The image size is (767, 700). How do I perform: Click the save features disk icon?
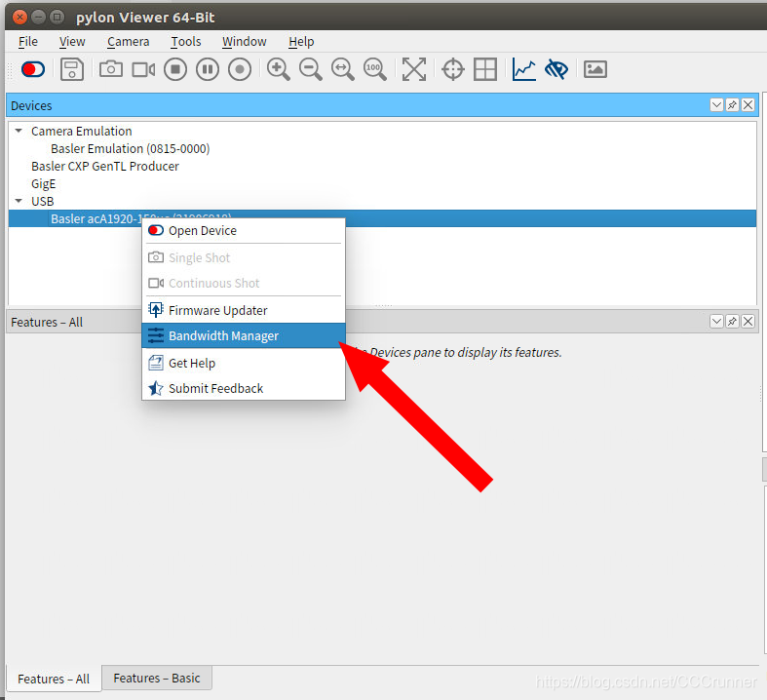click(72, 69)
